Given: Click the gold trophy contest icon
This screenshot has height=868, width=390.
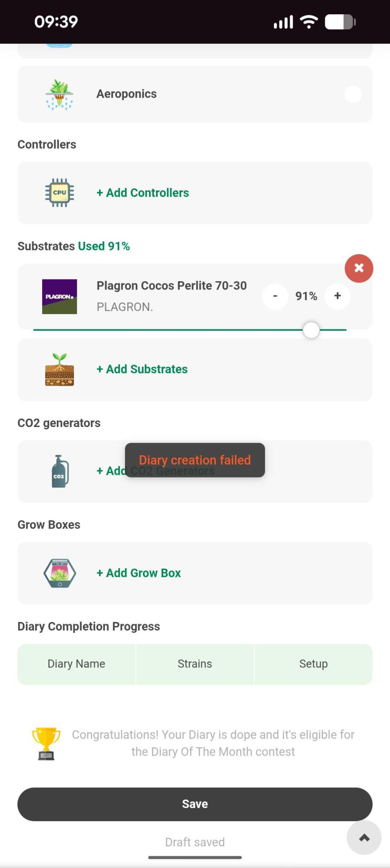Looking at the screenshot, I should pos(46,743).
